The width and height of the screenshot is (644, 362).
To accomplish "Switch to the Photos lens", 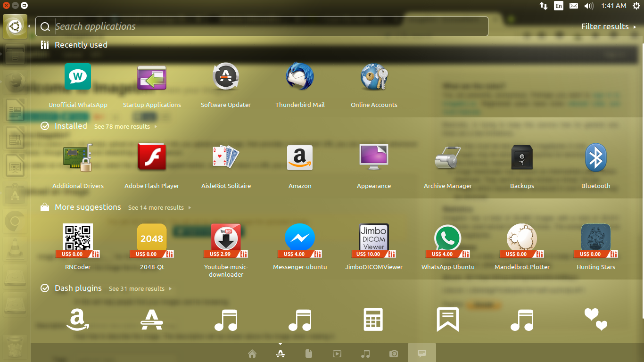I will pyautogui.click(x=394, y=354).
